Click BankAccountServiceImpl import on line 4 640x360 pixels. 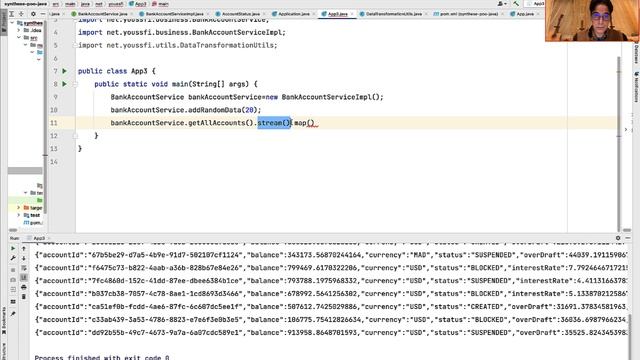pos(239,32)
